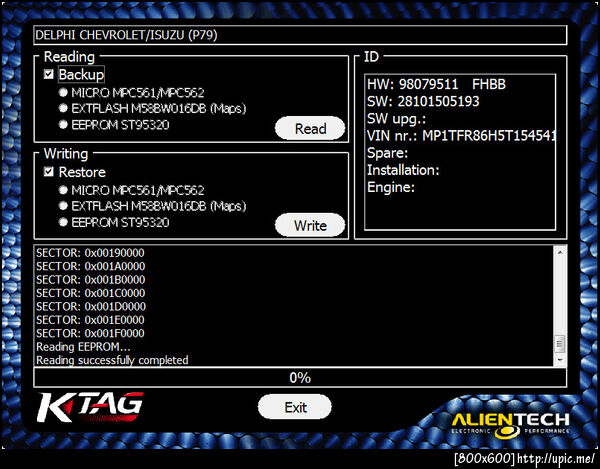Click log line SECTOR: 0x001F0000
The height and width of the screenshot is (469, 600).
[x=90, y=333]
